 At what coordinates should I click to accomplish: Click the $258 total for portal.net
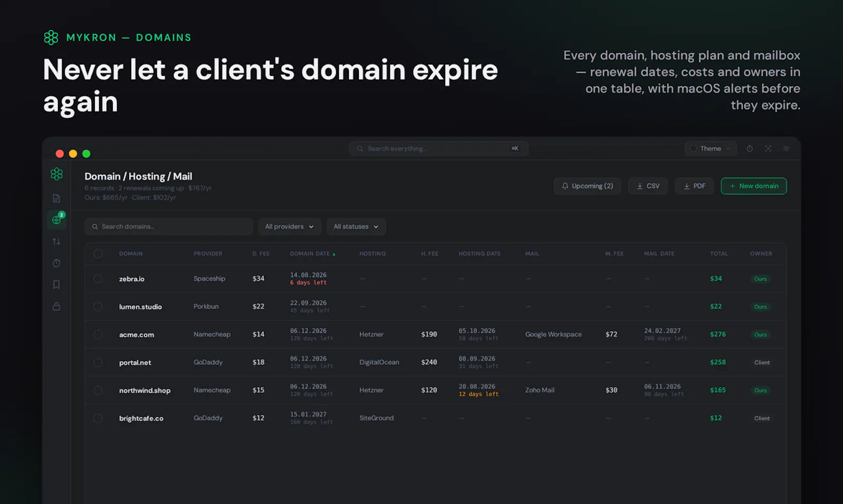pyautogui.click(x=718, y=362)
